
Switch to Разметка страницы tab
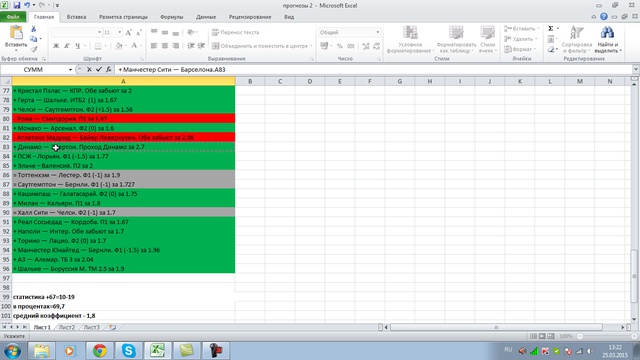point(123,17)
